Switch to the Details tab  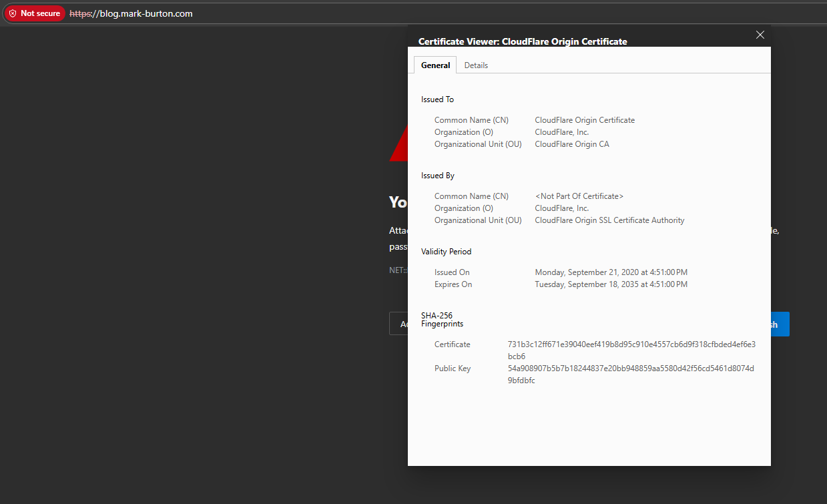476,65
